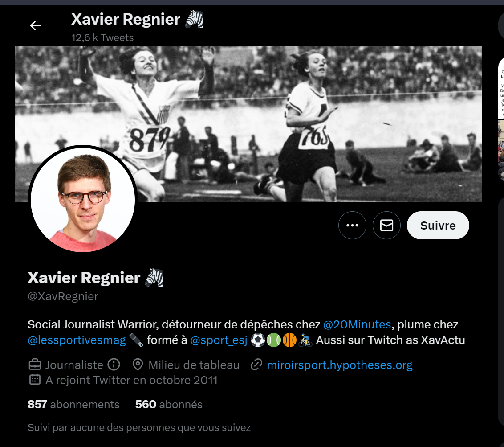Click the briefcase Journaliste icon
The height and width of the screenshot is (447, 504).
tap(35, 365)
